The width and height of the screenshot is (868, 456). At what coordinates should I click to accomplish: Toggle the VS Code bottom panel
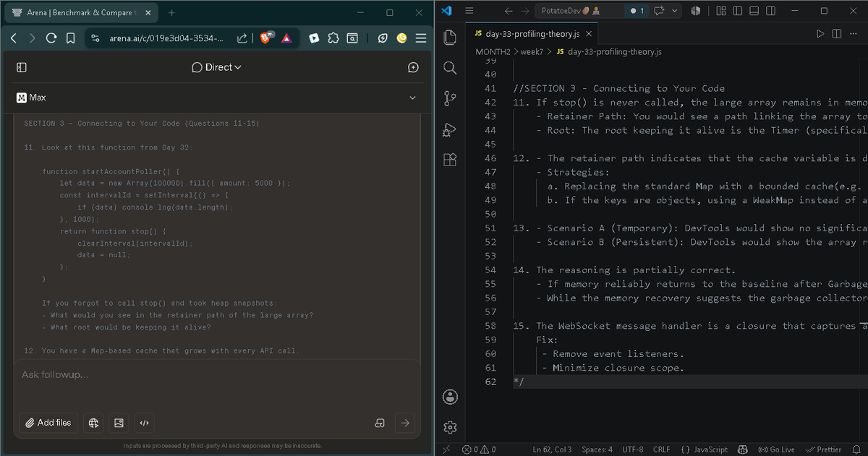tap(754, 11)
